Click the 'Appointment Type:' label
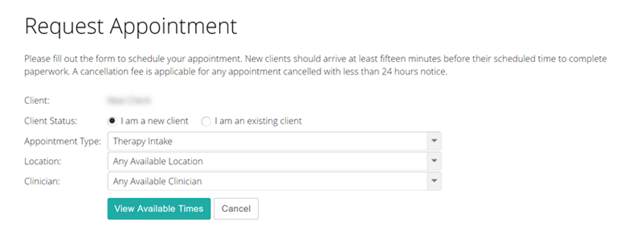This screenshot has width=644, height=239. pyautogui.click(x=63, y=141)
